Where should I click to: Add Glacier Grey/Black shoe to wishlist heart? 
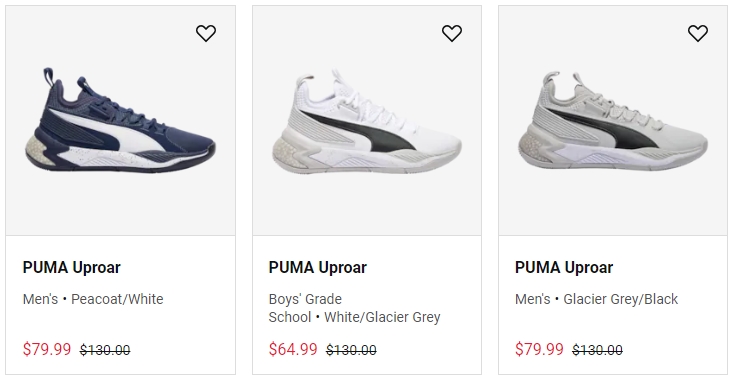pyautogui.click(x=698, y=33)
